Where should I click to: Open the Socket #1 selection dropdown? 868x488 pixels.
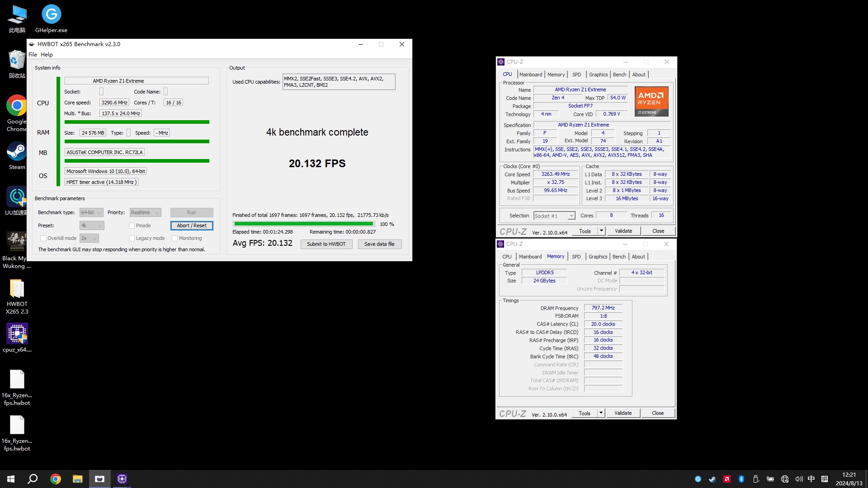[x=554, y=216]
